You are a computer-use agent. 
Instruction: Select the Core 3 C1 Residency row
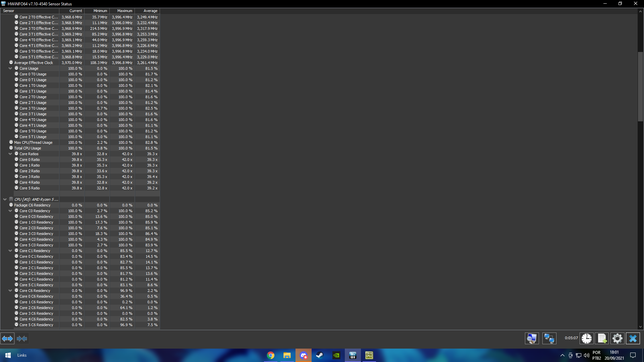(x=80, y=274)
